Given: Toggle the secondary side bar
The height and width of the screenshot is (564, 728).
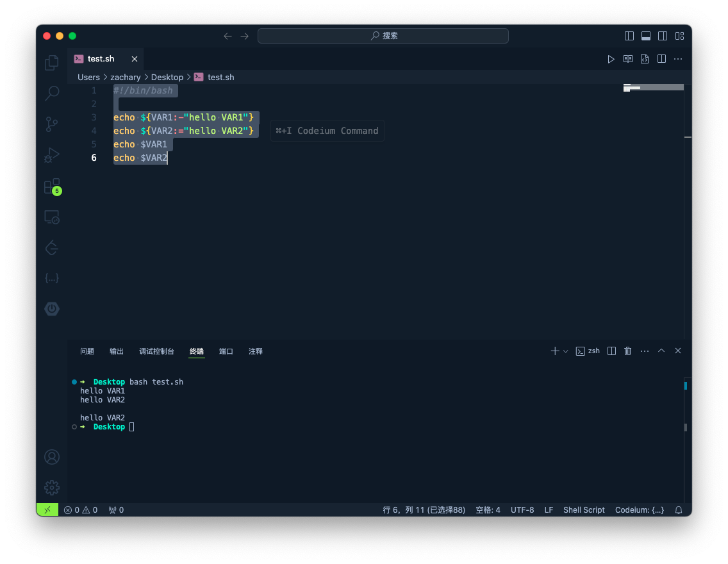Looking at the screenshot, I should [663, 36].
